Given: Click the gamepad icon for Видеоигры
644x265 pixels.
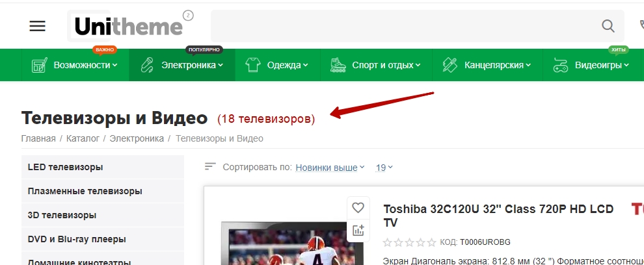Looking at the screenshot, I should (x=560, y=65).
